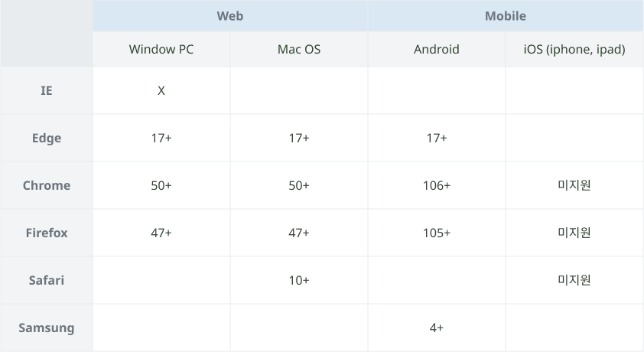Click the "Android" column header
The height and width of the screenshot is (352, 644).
437,50
